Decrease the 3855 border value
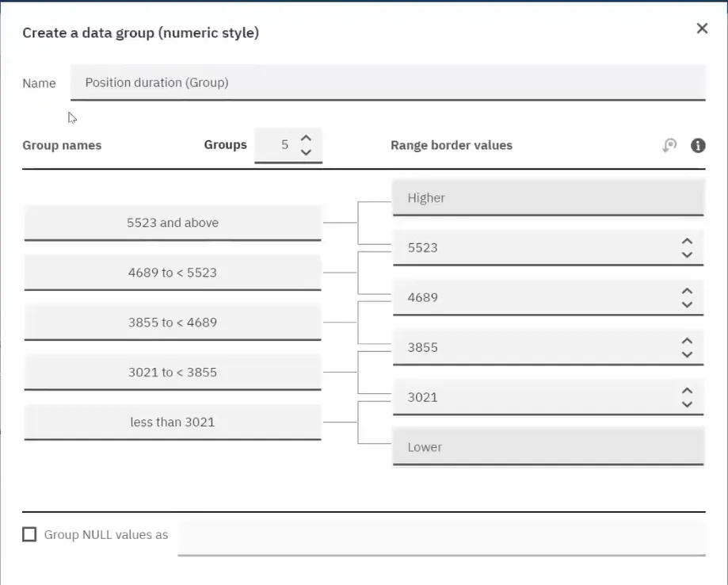The image size is (728, 585). coord(687,354)
